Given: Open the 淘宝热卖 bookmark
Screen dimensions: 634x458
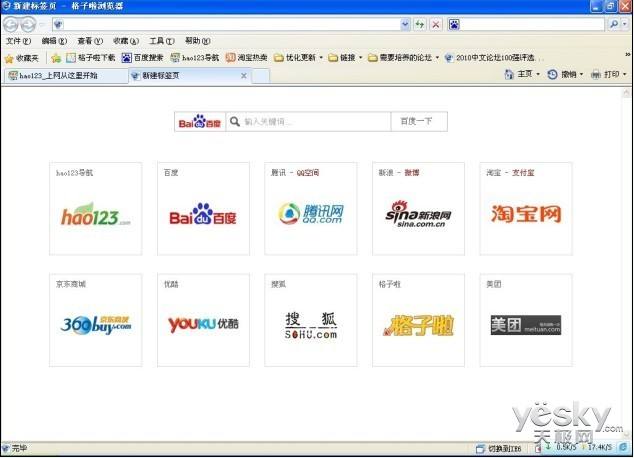Looking at the screenshot, I should 247,58.
